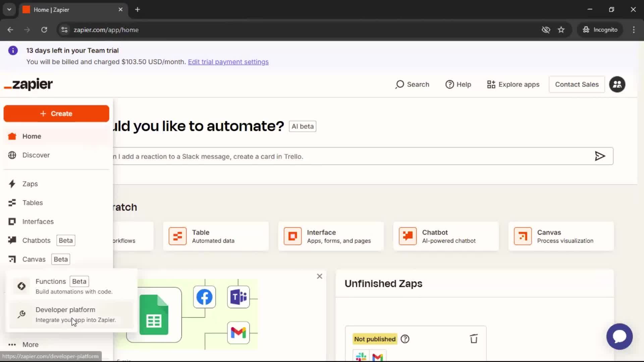Screen dimensions: 644x362
Task: Go back in the browser
Action: click(x=10, y=30)
